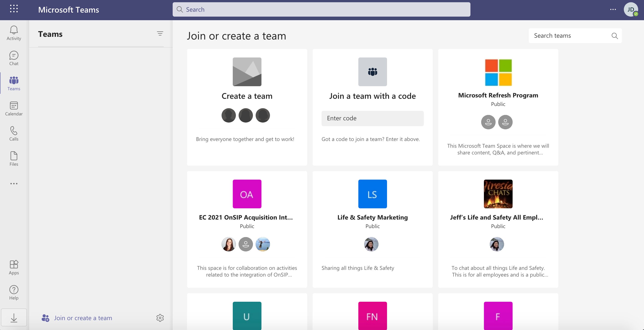Click the jumping person avatar in OnSIP card
This screenshot has width=644, height=330.
coord(263,244)
